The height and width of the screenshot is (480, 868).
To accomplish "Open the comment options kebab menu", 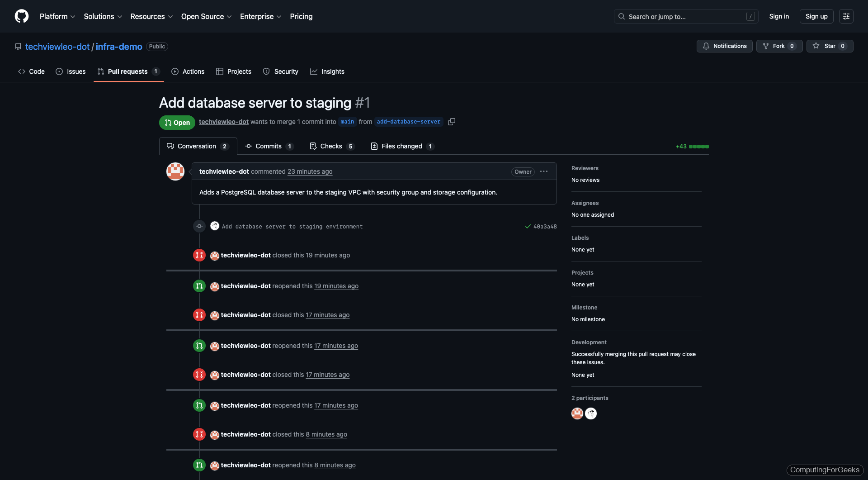I will pos(543,171).
